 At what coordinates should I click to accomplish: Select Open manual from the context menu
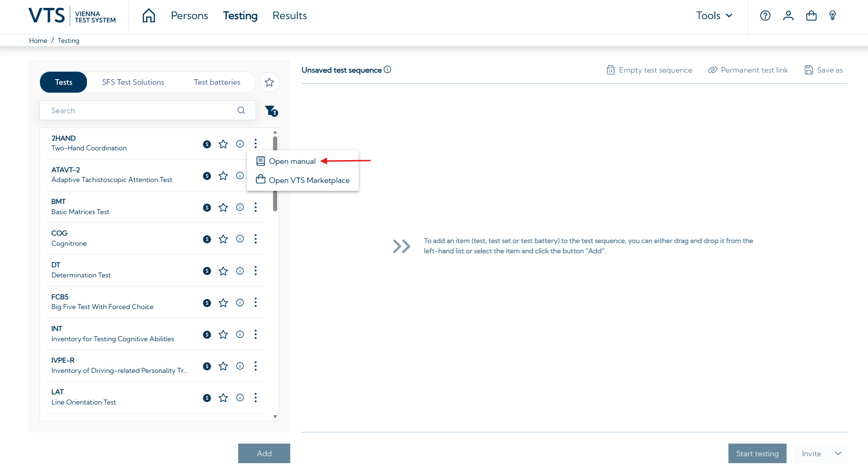pyautogui.click(x=286, y=161)
